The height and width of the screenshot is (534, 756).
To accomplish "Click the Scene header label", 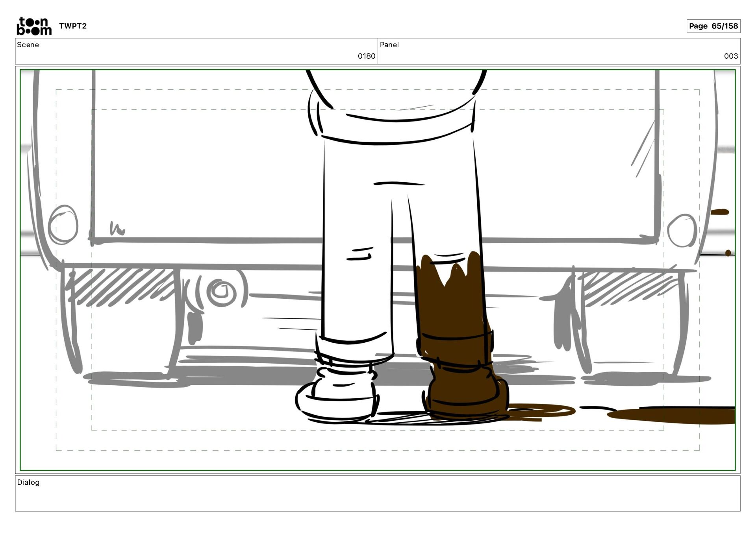I will click(x=28, y=45).
